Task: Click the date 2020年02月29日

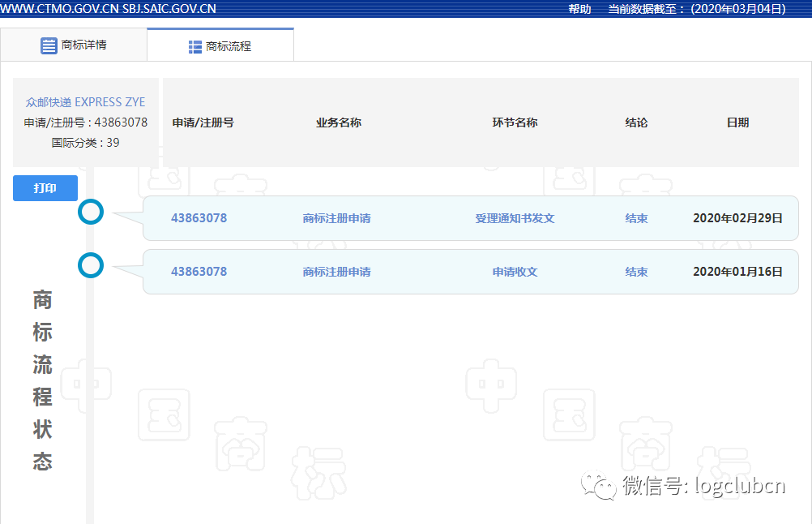Action: (x=737, y=217)
